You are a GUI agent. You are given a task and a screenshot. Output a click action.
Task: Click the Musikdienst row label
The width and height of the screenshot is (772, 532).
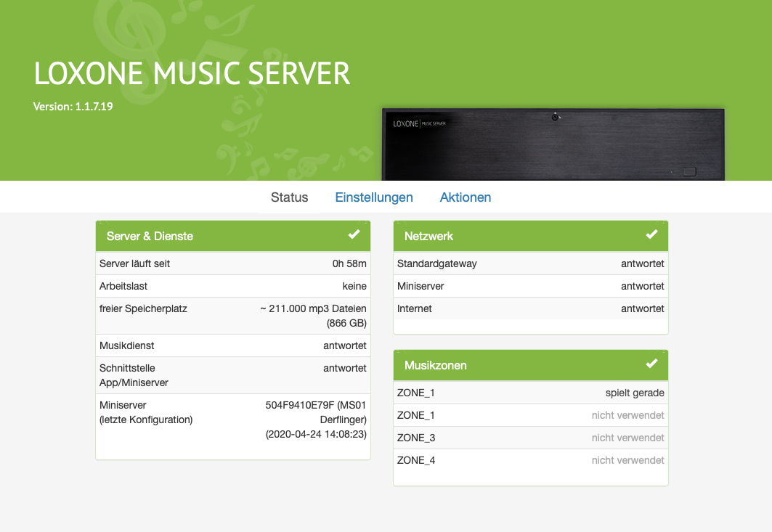pyautogui.click(x=126, y=346)
